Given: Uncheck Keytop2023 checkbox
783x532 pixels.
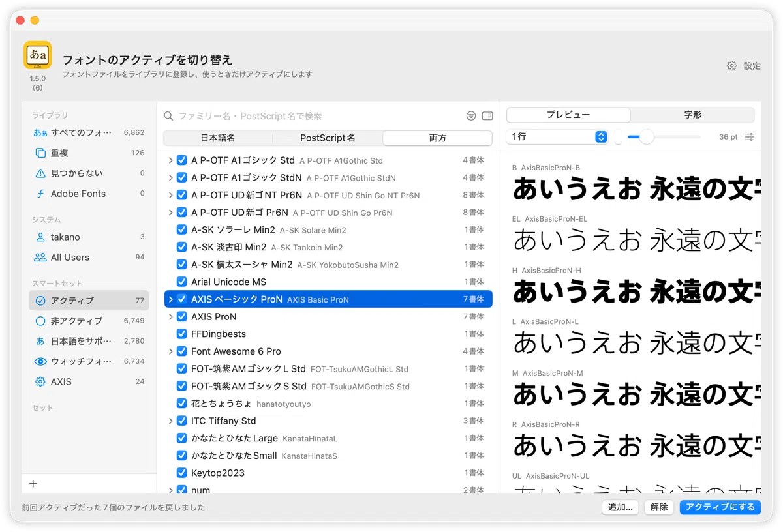Looking at the screenshot, I should [x=182, y=473].
